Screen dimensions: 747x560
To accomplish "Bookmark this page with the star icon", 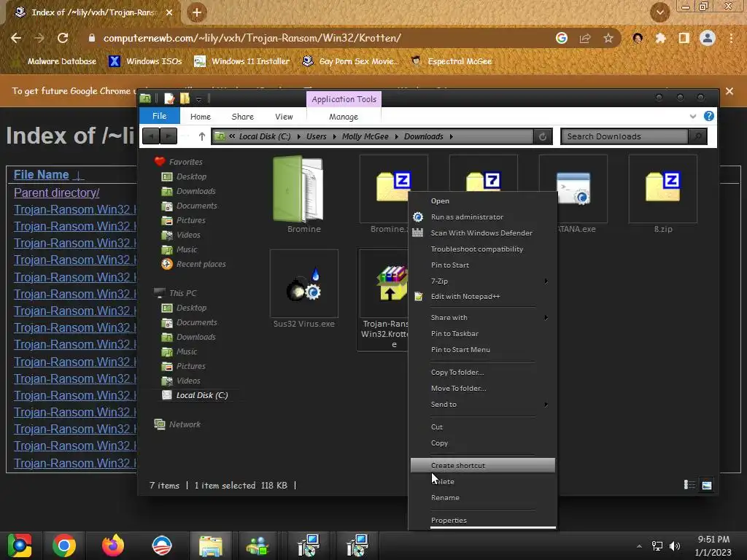I will (608, 38).
